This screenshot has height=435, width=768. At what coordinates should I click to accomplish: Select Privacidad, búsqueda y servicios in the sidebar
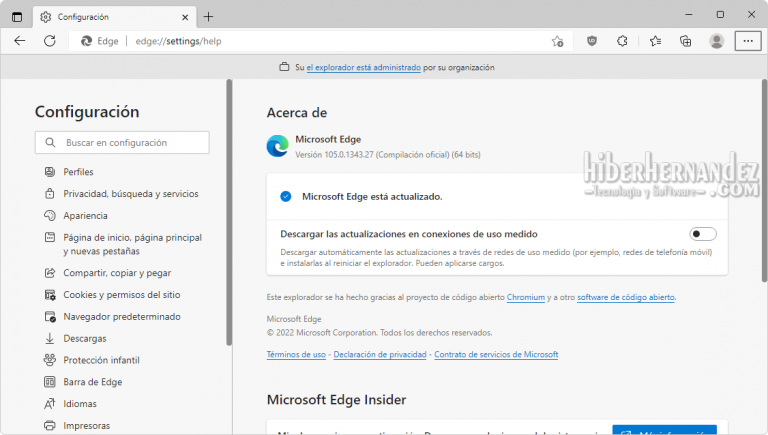coord(130,194)
